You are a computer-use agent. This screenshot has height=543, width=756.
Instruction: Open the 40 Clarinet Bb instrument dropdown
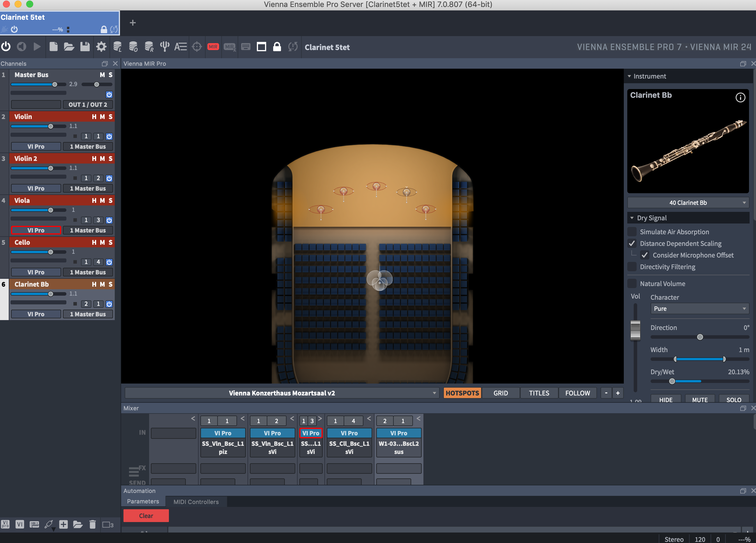click(688, 203)
